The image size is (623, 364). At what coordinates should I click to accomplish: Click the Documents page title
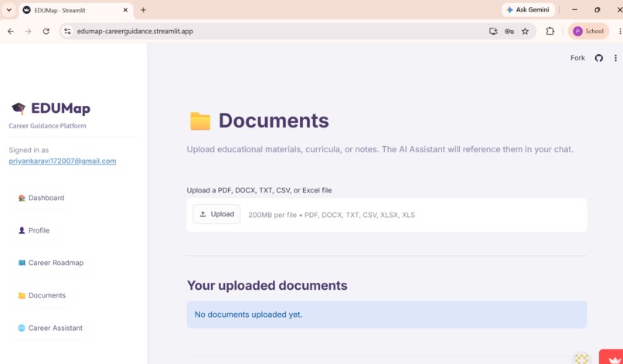coord(274,121)
